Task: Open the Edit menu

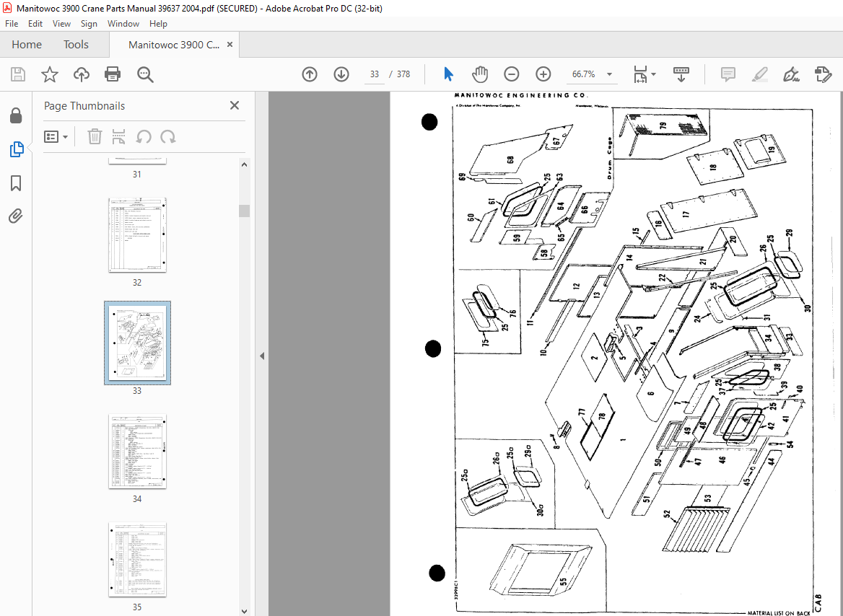Action: pyautogui.click(x=35, y=24)
